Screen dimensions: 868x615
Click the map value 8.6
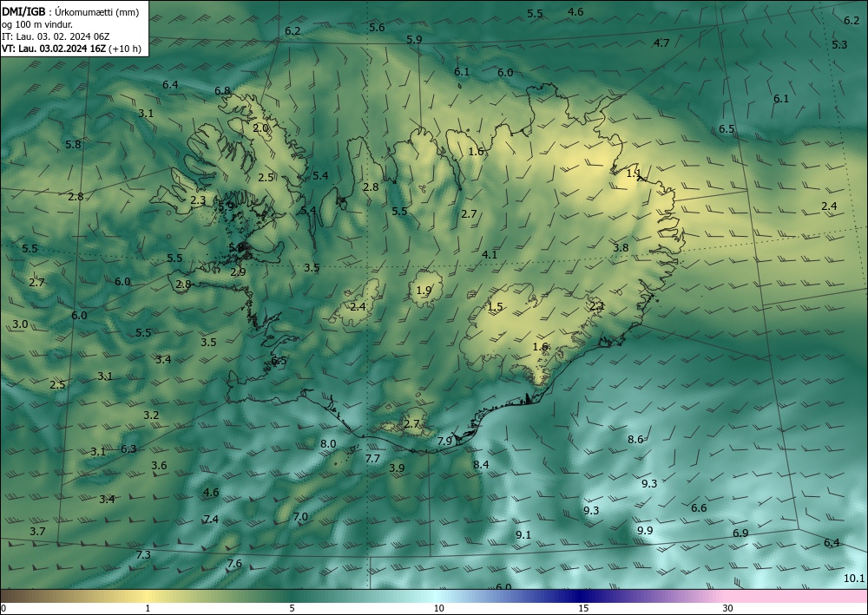pos(635,440)
